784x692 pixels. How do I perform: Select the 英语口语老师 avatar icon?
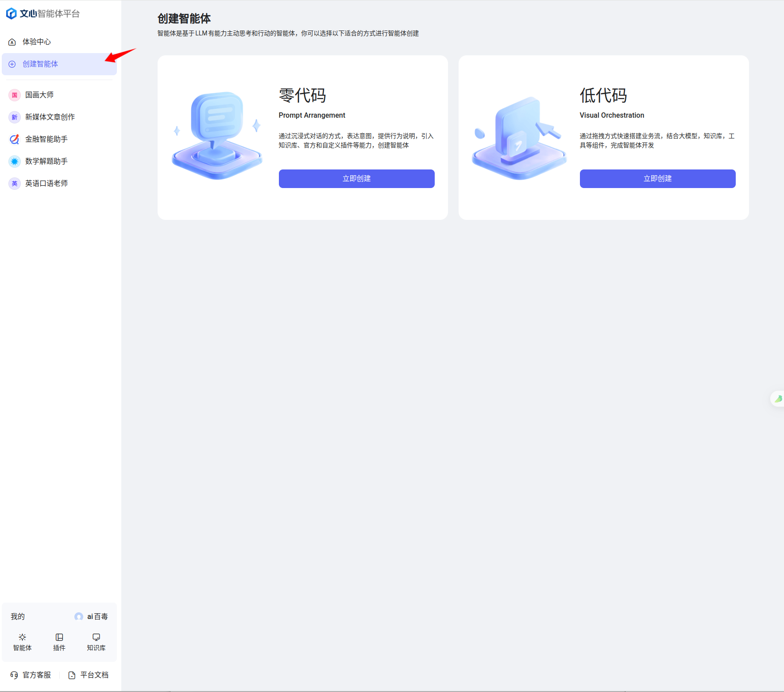point(15,184)
